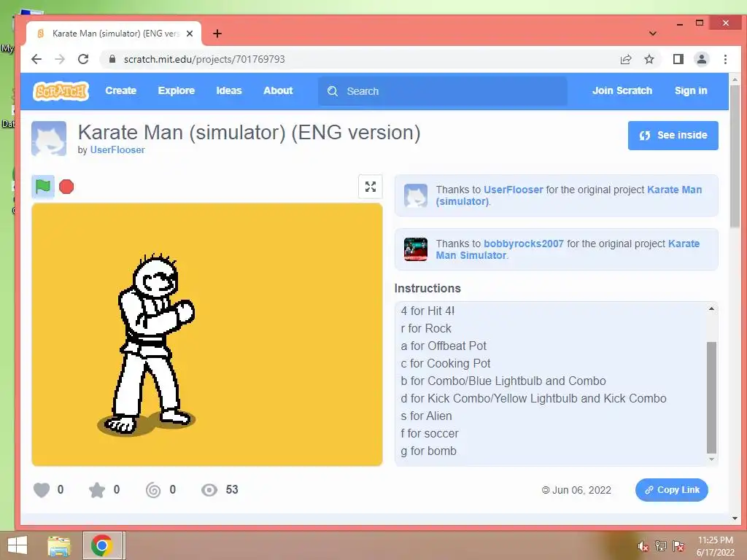Click the 'g for bomb' instruction line
Screen dimensions: 747x560
tap(428, 451)
